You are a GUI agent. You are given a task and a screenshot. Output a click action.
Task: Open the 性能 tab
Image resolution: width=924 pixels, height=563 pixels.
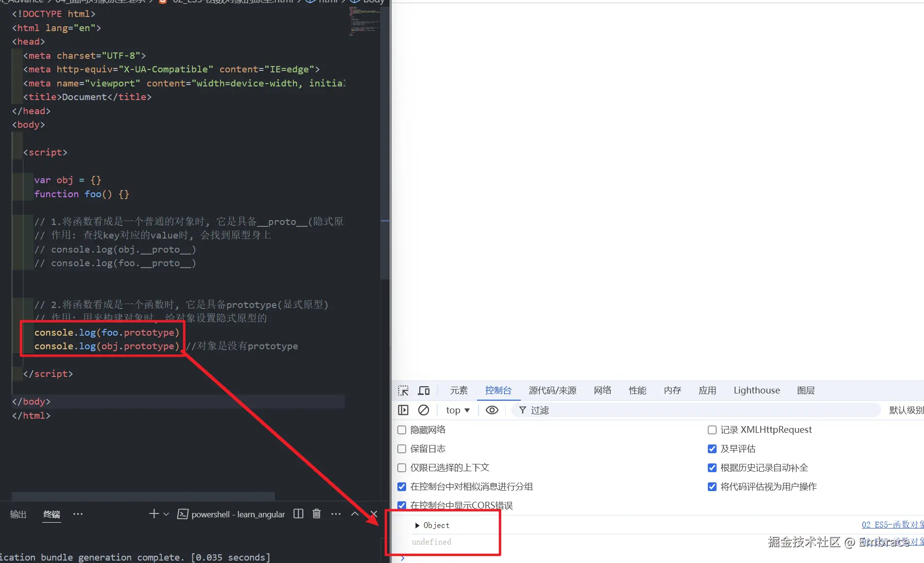637,391
